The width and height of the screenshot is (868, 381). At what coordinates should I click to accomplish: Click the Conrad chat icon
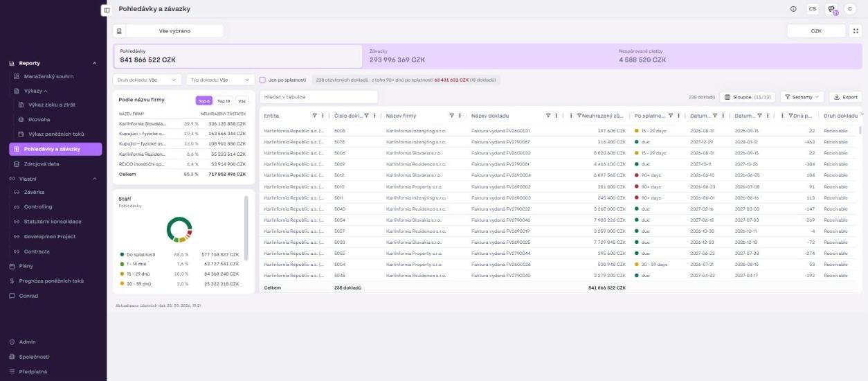pyautogui.click(x=12, y=296)
